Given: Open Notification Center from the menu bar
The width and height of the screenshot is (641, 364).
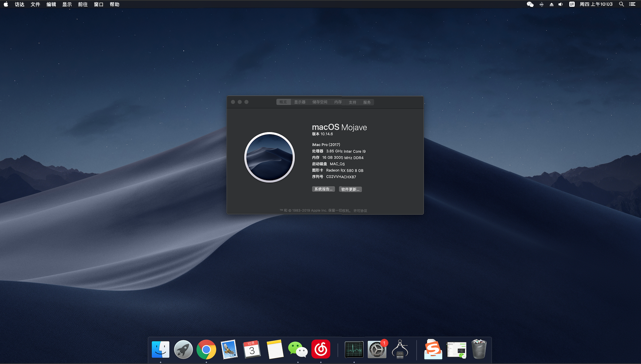Looking at the screenshot, I should pos(632,4).
